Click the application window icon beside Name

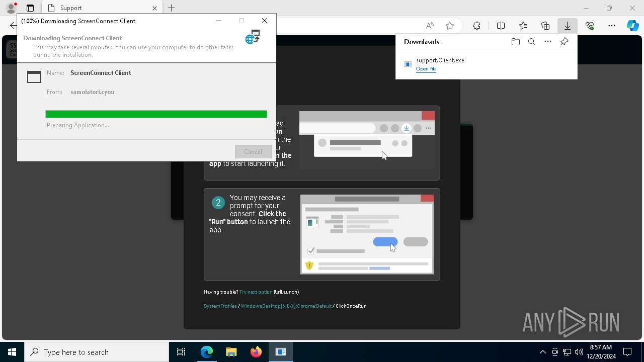pyautogui.click(x=34, y=77)
